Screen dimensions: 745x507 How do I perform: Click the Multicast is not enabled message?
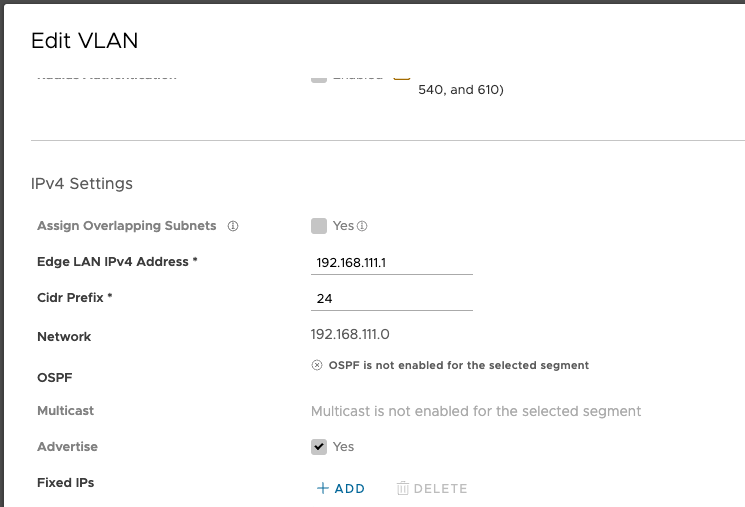pyautogui.click(x=476, y=411)
